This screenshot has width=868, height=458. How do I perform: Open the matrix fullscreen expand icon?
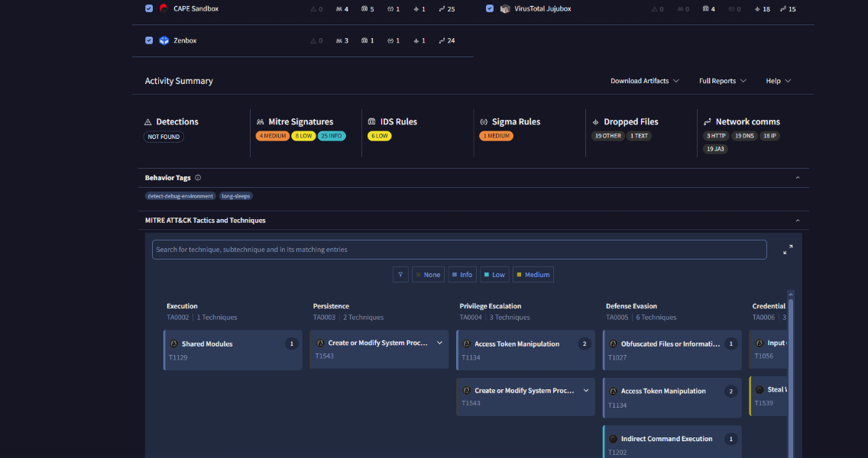coord(788,250)
